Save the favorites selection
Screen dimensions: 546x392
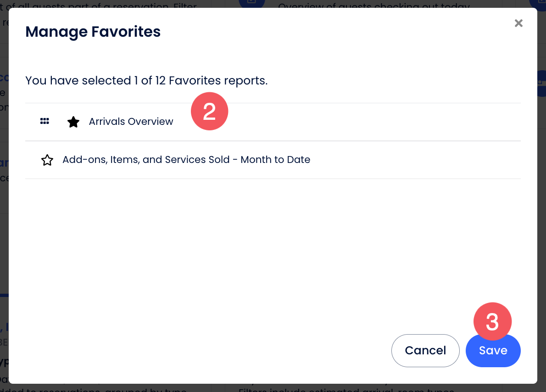pos(493,351)
